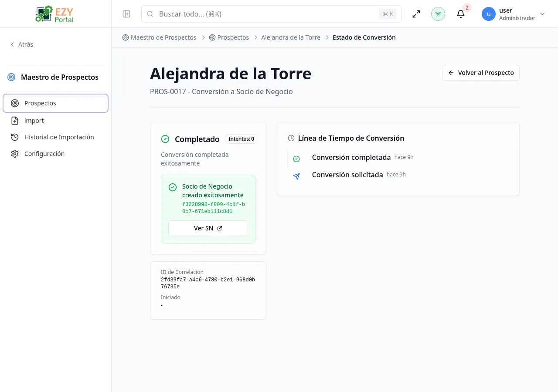
Task: Click the PROS-0017 subtitle text
Action: pos(221,91)
